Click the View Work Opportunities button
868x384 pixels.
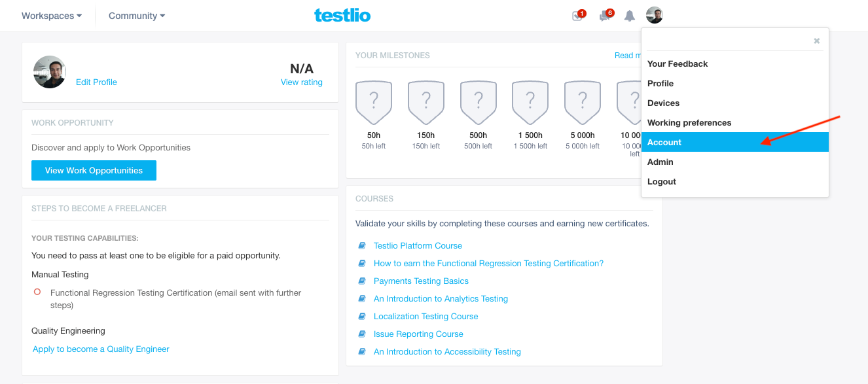(x=94, y=170)
